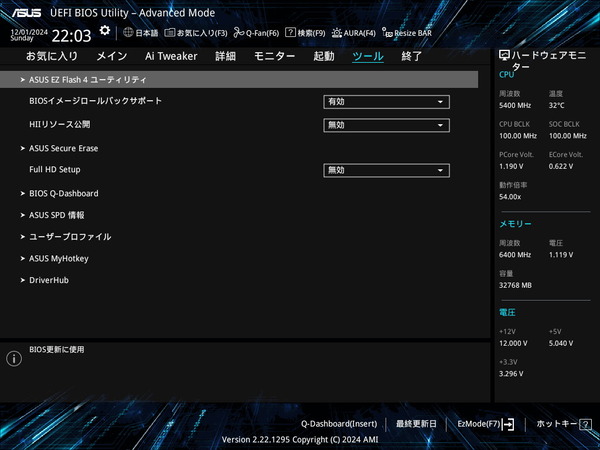
Task: Click the 12.000 V reading
Action: pyautogui.click(x=513, y=343)
